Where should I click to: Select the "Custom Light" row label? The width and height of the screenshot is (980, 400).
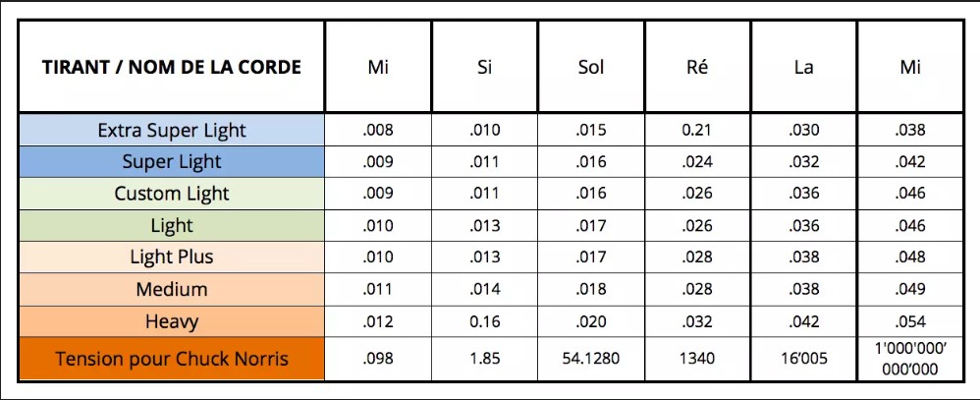(x=172, y=194)
